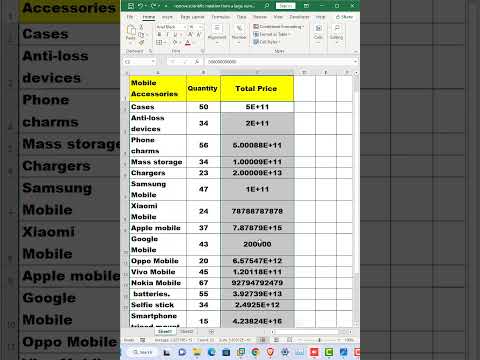Select the Home ribbon tab
Viewport: 480px width, 360px height.
149,17
